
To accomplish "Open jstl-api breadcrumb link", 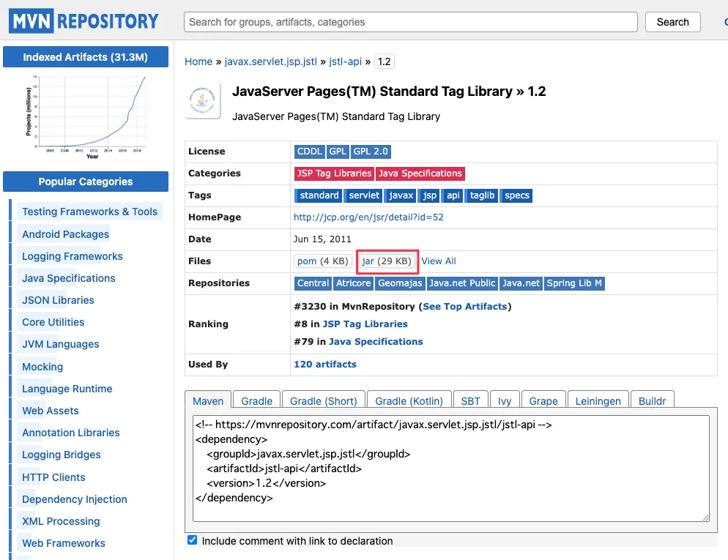I will [x=345, y=61].
